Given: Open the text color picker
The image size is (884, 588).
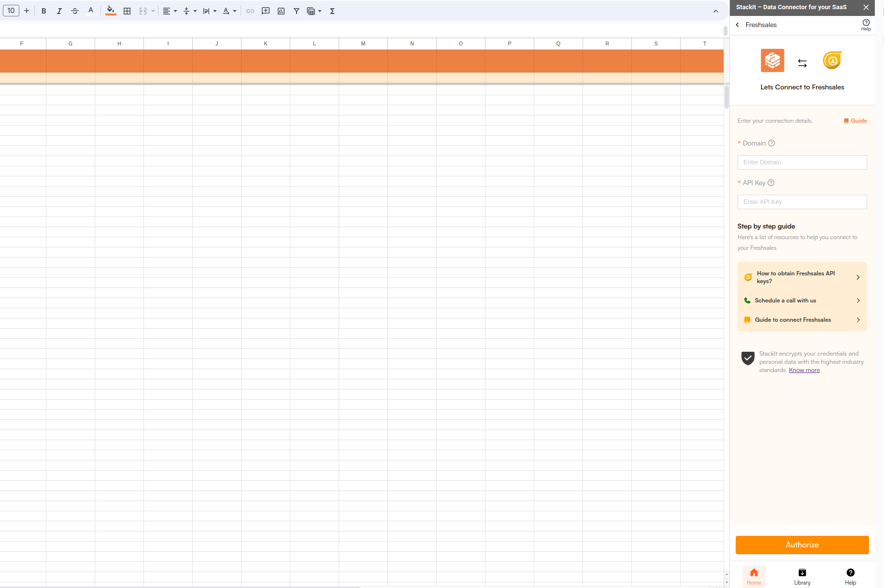Looking at the screenshot, I should click(90, 11).
